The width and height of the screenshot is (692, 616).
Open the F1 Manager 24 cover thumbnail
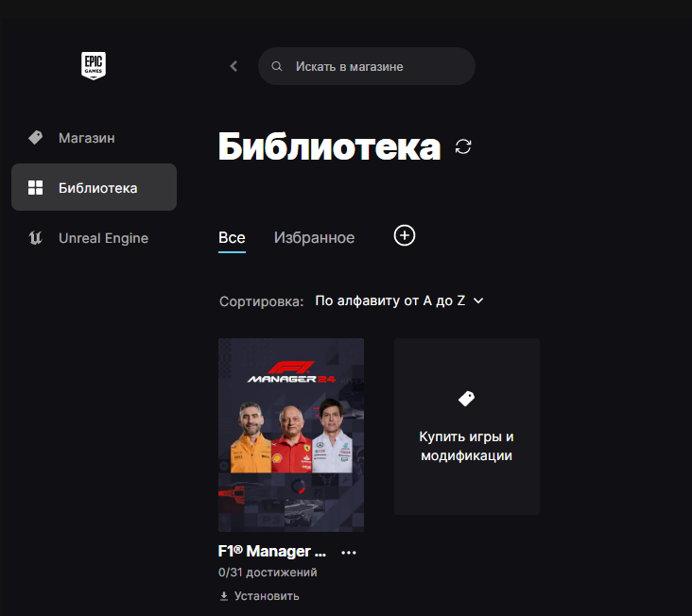291,435
